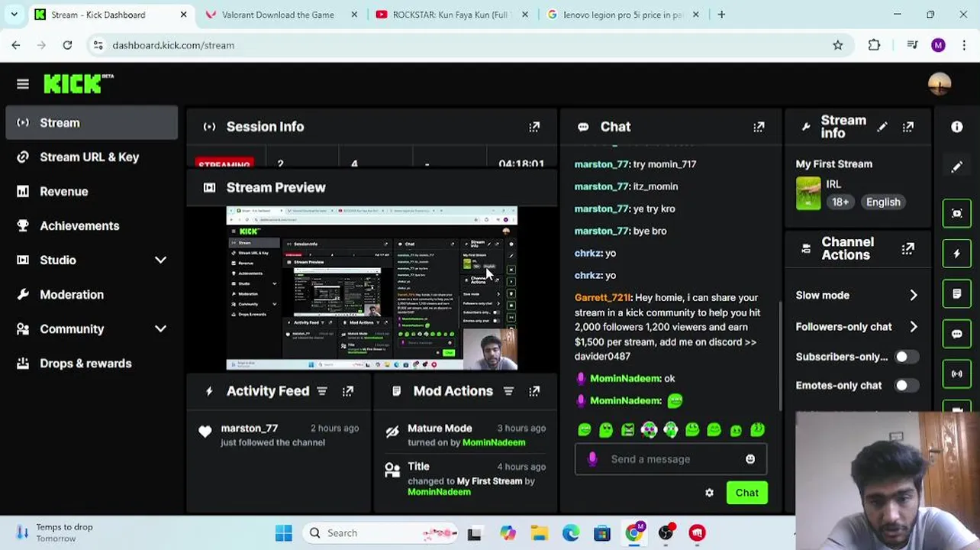Click the Stream Preview video thumbnail

tap(372, 289)
